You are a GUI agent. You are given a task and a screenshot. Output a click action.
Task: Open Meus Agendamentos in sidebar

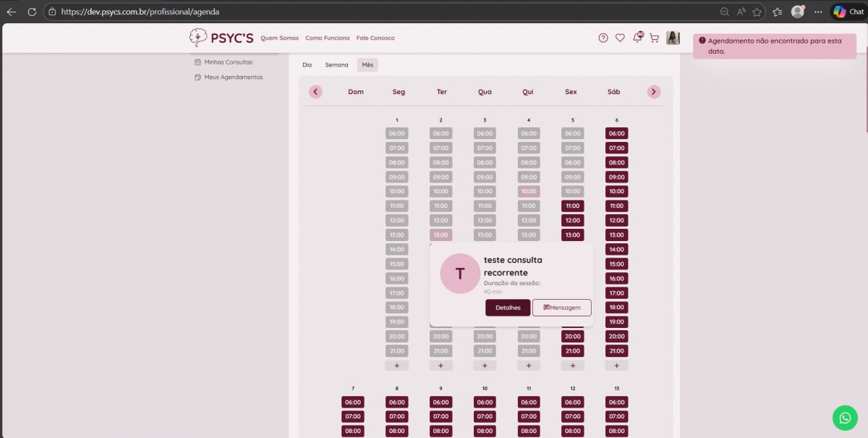pos(233,77)
